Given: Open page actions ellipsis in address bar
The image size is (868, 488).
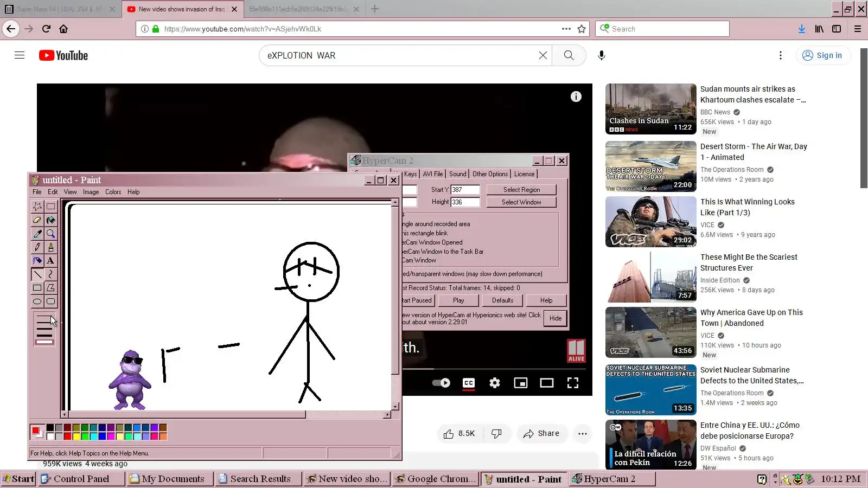Looking at the screenshot, I should point(566,29).
